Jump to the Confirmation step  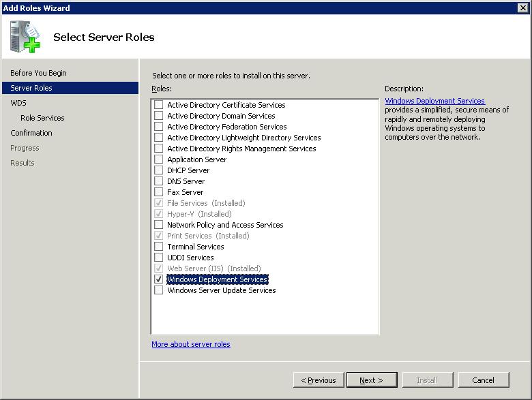(x=31, y=133)
